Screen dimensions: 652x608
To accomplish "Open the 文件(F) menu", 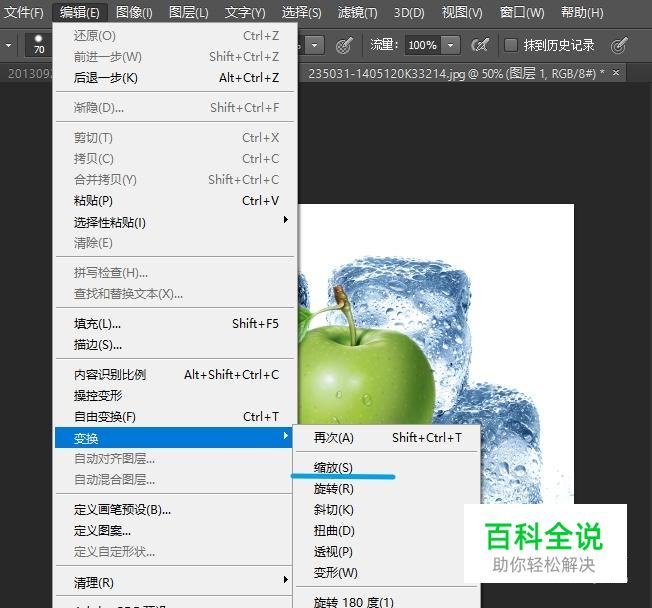I will coord(23,12).
